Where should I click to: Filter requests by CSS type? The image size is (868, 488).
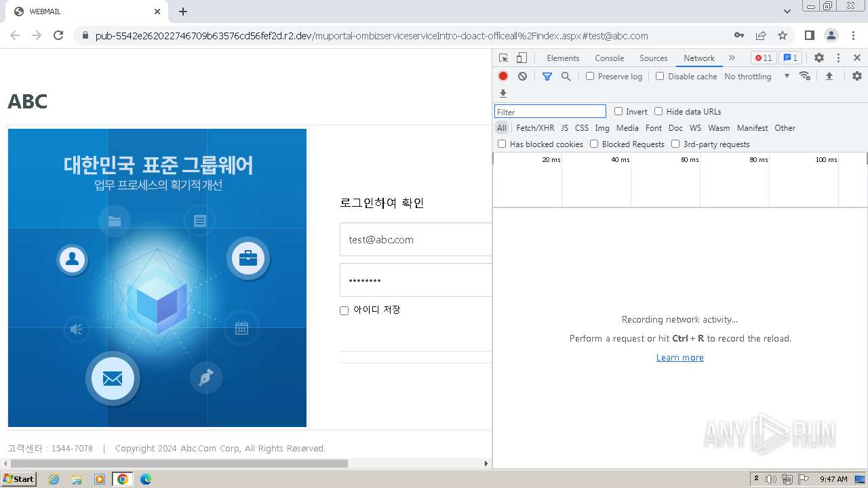coord(582,127)
